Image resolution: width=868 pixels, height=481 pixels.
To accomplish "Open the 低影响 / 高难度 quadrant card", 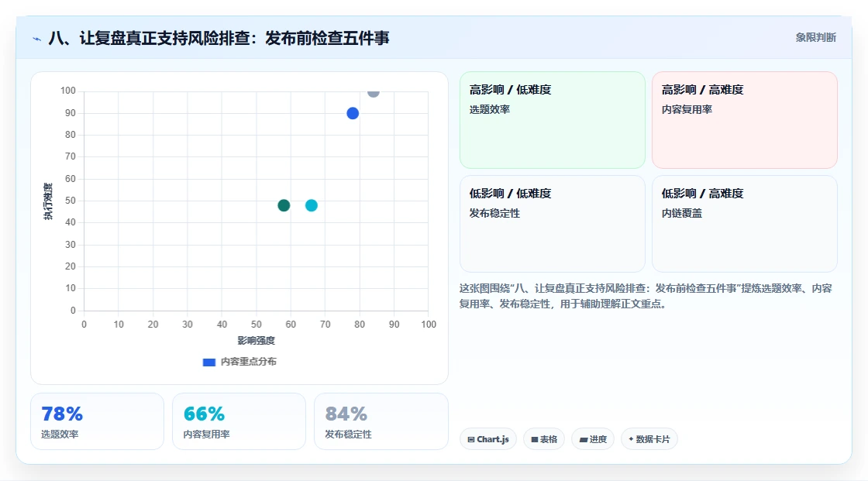I will tap(745, 224).
